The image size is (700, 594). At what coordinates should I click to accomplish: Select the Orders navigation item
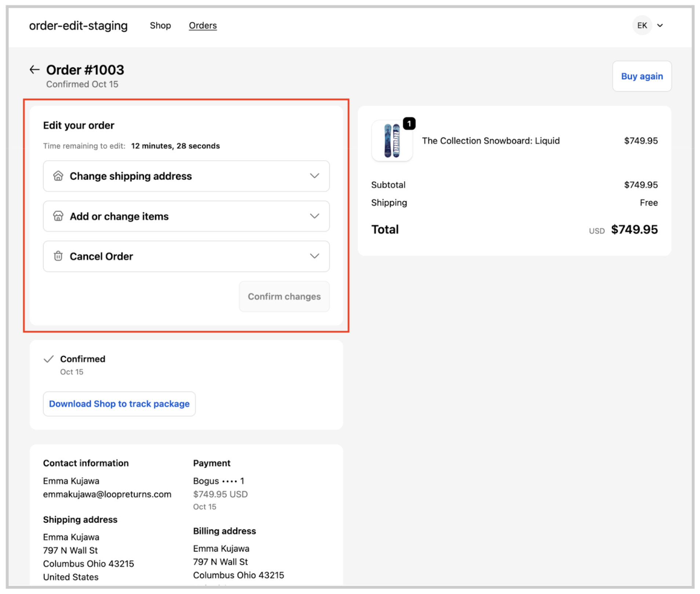203,25
